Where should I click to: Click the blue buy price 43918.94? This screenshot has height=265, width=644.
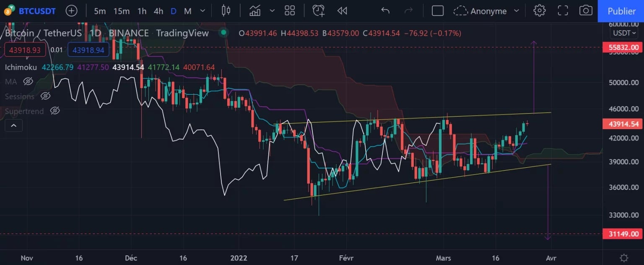click(88, 50)
